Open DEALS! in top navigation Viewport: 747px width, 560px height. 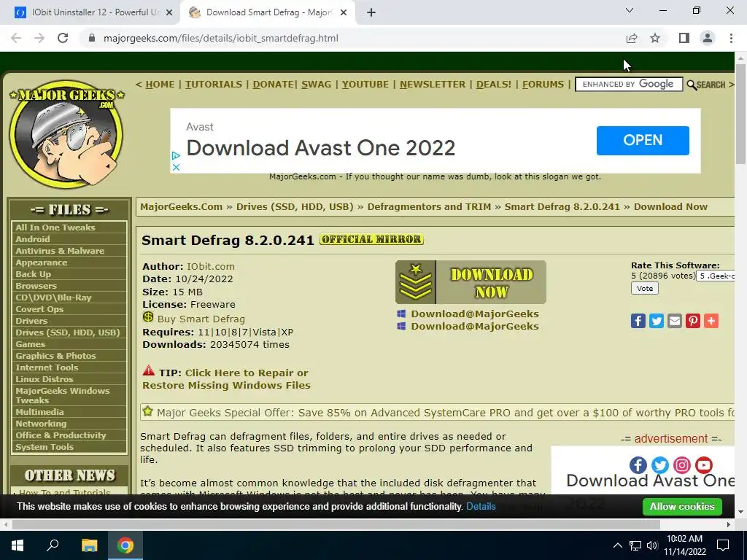click(494, 85)
